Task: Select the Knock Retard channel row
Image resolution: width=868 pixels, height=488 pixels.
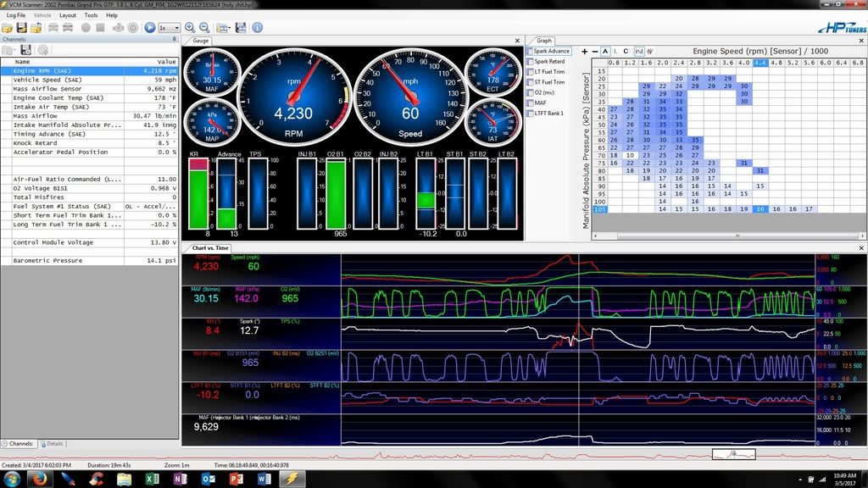Action: pos(89,143)
